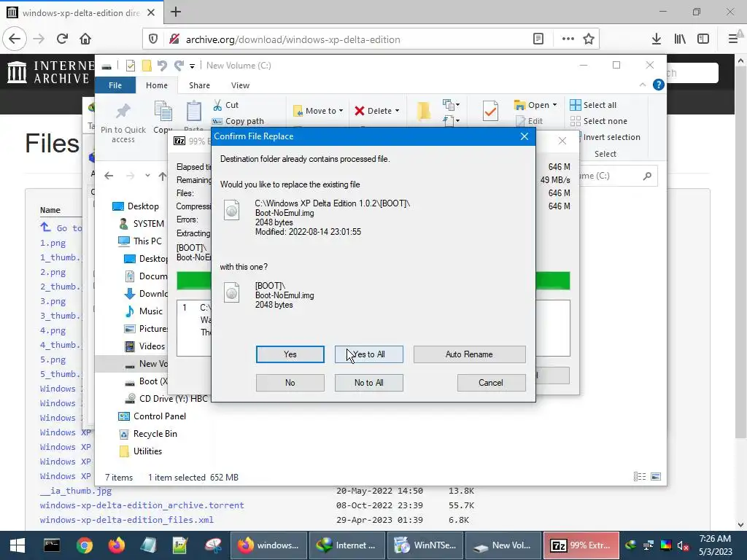Click No in the replace dialog

[290, 383]
